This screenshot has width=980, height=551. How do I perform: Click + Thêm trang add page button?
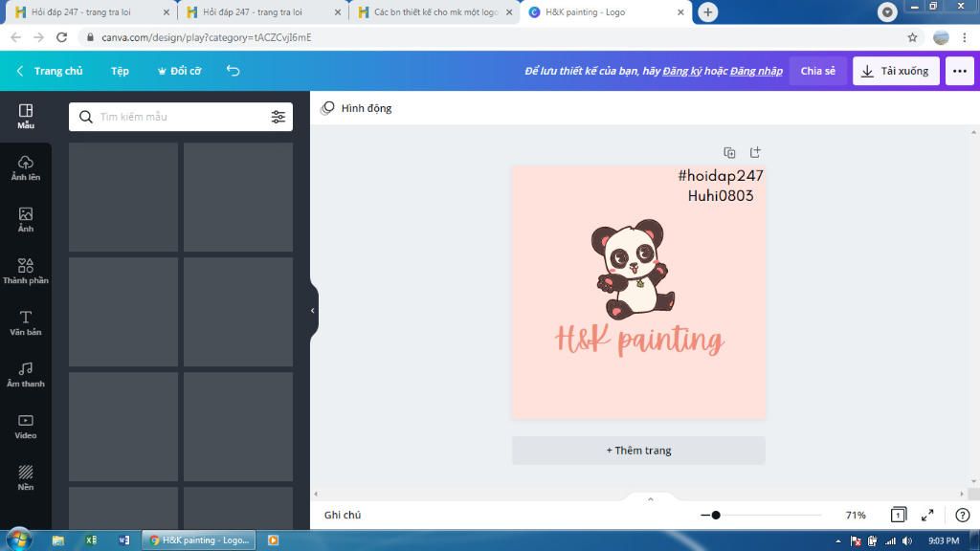click(x=638, y=451)
